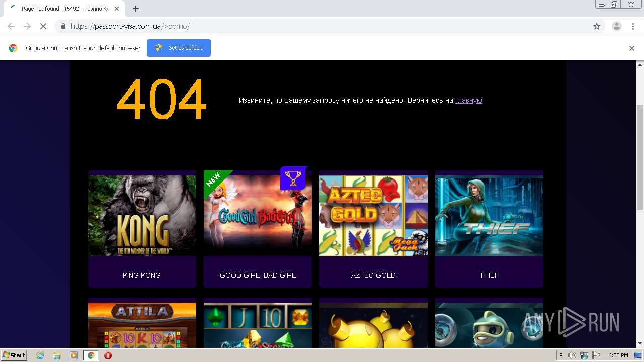The image size is (644, 362).
Task: Click the volume speaker tray icon
Action: [x=572, y=355]
